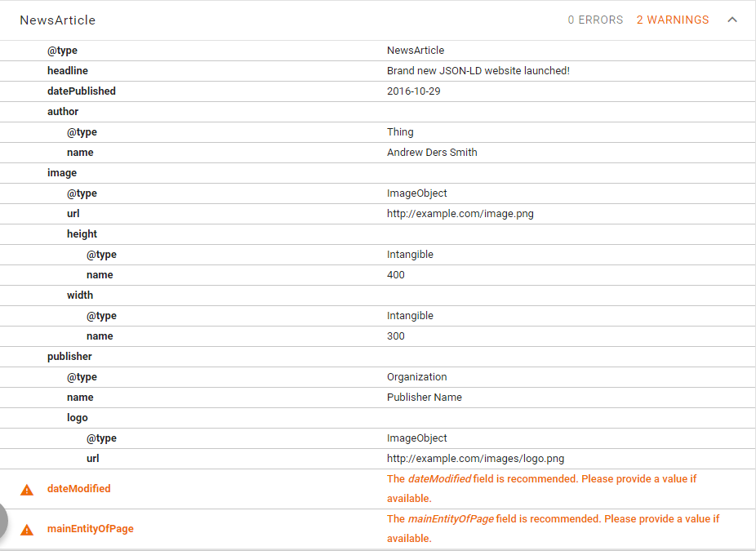Click the author property row
This screenshot has width=756, height=551.
click(63, 112)
